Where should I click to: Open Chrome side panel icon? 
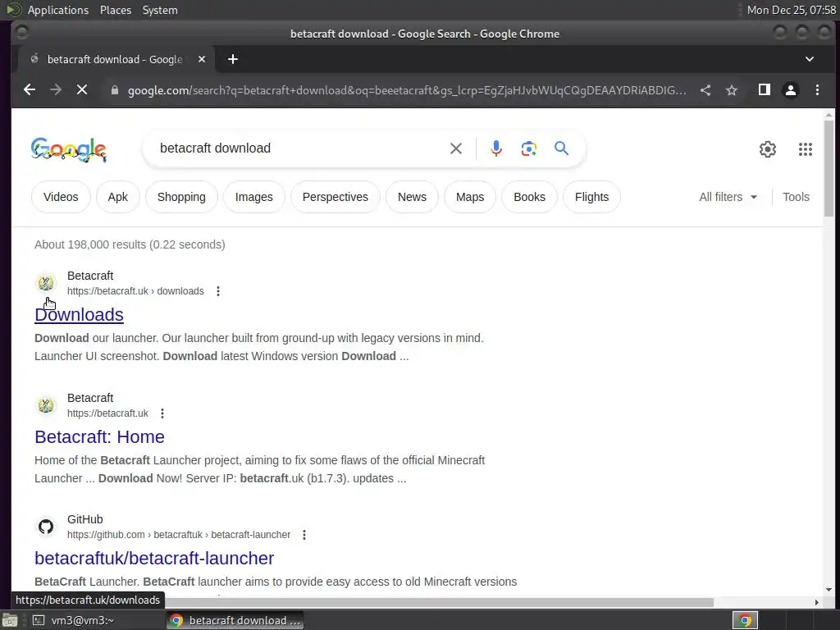(765, 90)
